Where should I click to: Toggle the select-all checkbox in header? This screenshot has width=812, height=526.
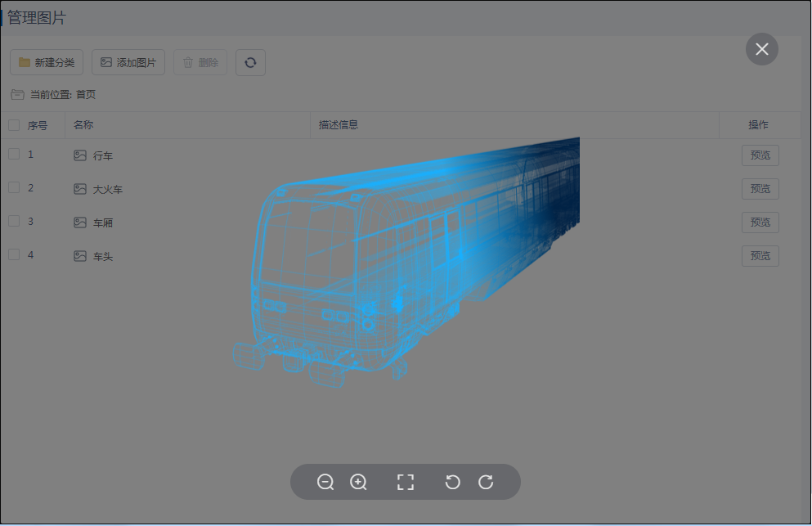(x=14, y=125)
